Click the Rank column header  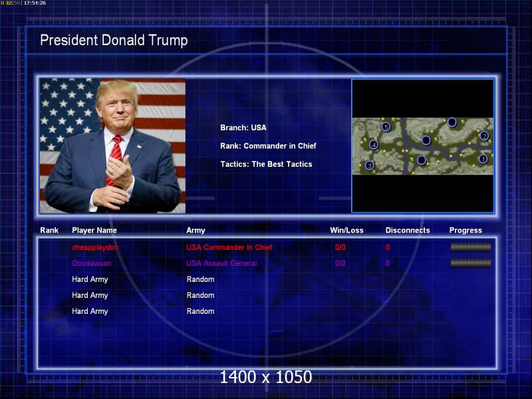pyautogui.click(x=49, y=230)
